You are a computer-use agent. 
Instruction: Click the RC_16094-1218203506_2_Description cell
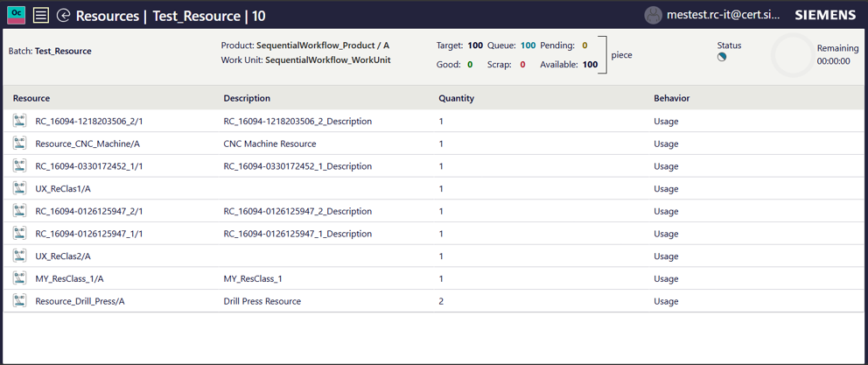[x=297, y=121]
